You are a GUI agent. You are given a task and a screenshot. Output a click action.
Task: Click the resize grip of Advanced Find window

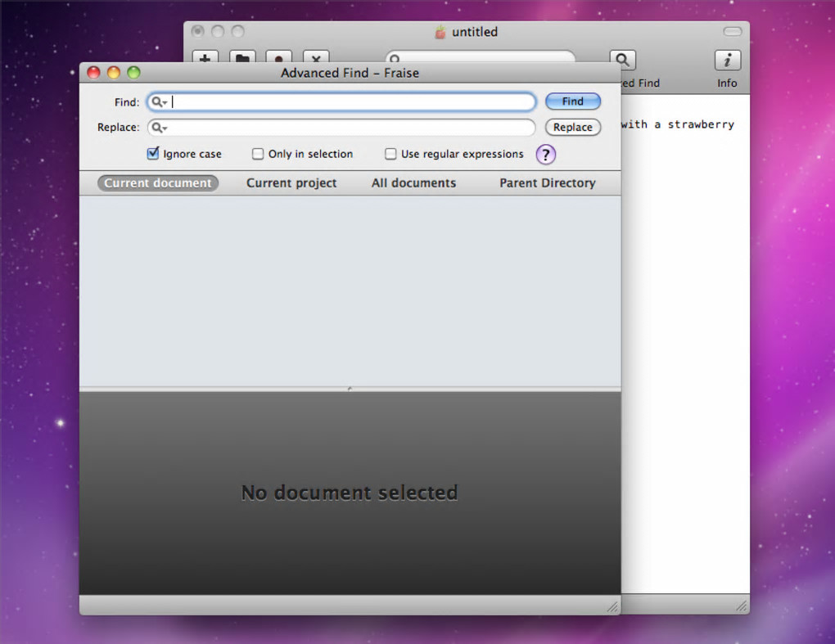pos(613,606)
